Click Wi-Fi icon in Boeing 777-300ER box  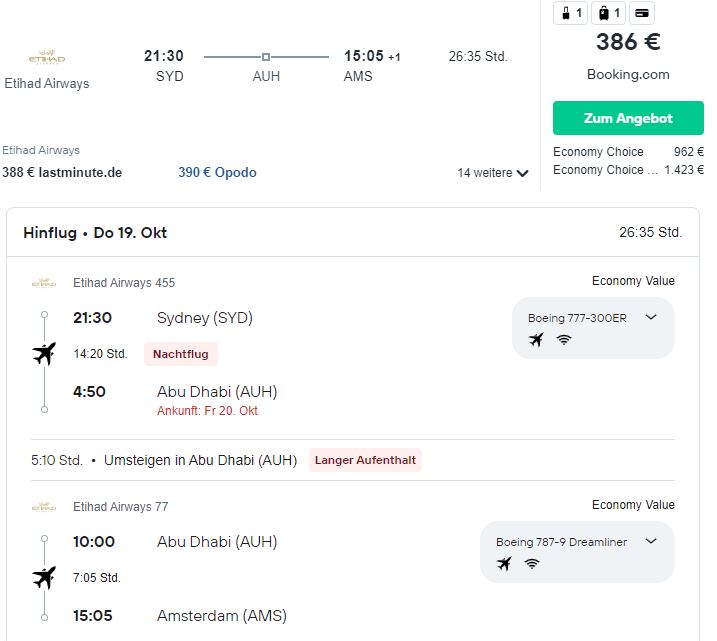pyautogui.click(x=564, y=339)
